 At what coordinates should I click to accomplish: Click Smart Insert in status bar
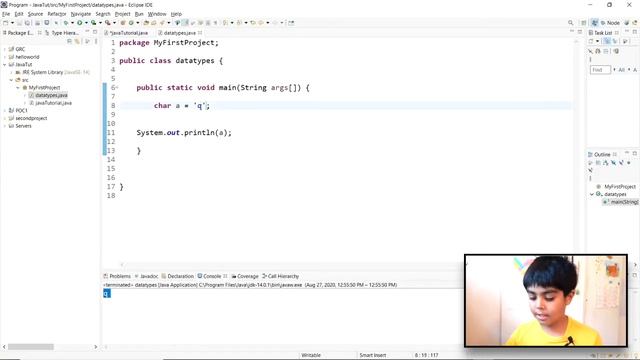point(373,355)
